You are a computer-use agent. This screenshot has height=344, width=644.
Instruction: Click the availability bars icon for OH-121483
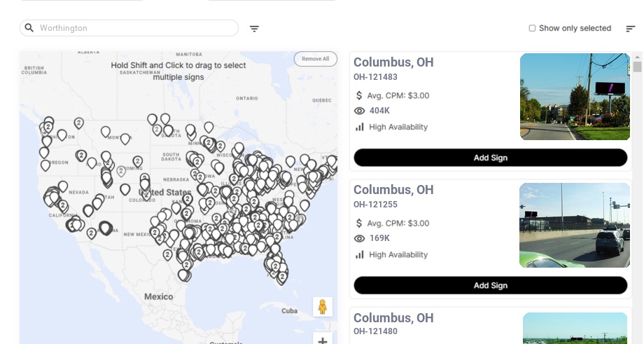360,127
